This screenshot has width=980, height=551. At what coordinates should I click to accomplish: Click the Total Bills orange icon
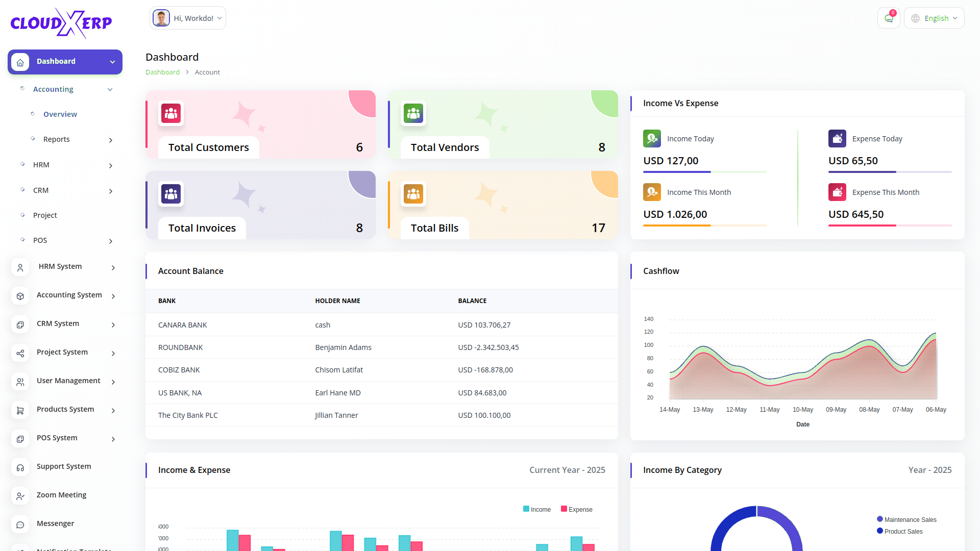[x=413, y=194]
